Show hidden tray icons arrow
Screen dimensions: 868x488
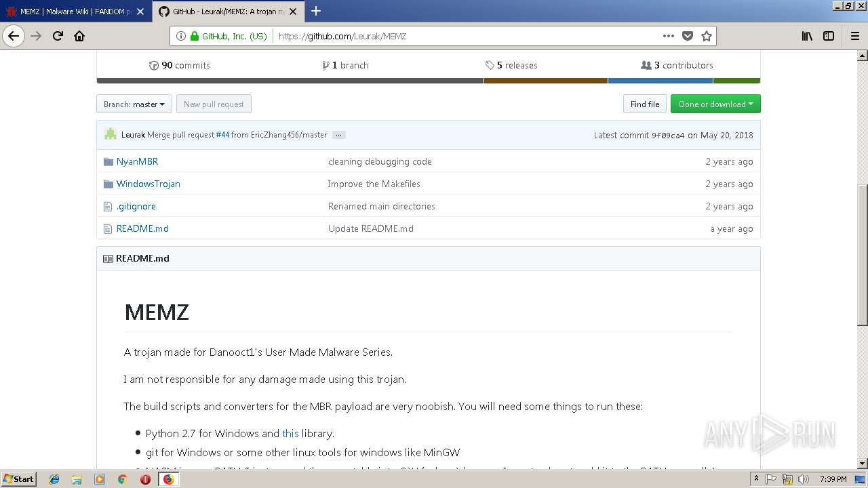756,479
